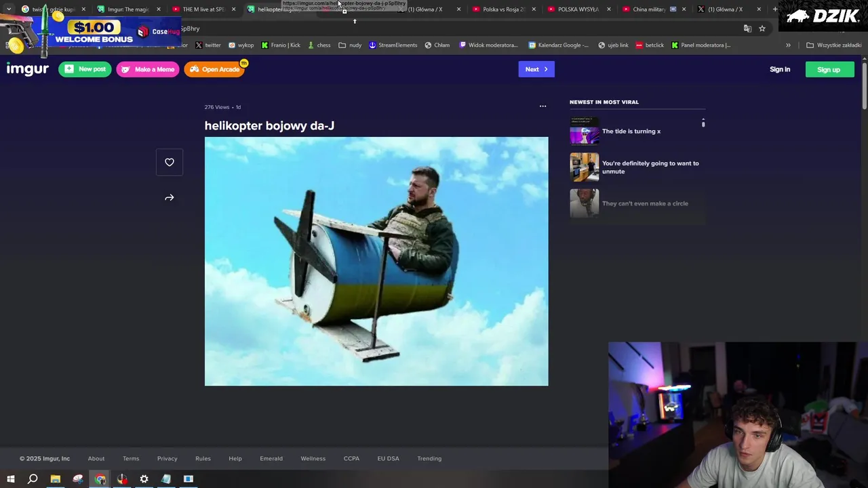Switch to 'THE M live at SP' tab
This screenshot has width=868, height=488.
coord(203,9)
